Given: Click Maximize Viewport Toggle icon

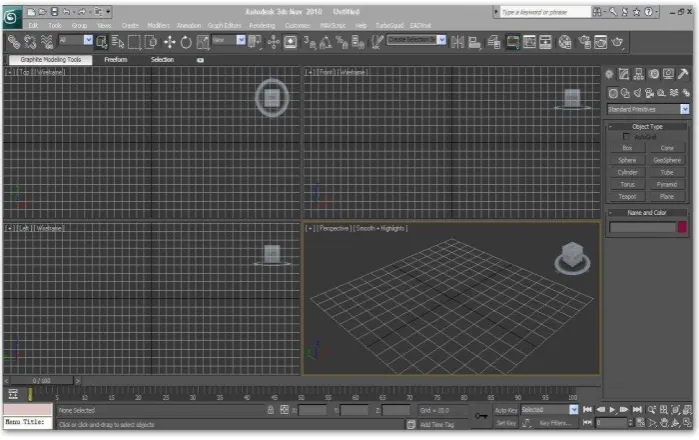Looking at the screenshot, I should 687,422.
